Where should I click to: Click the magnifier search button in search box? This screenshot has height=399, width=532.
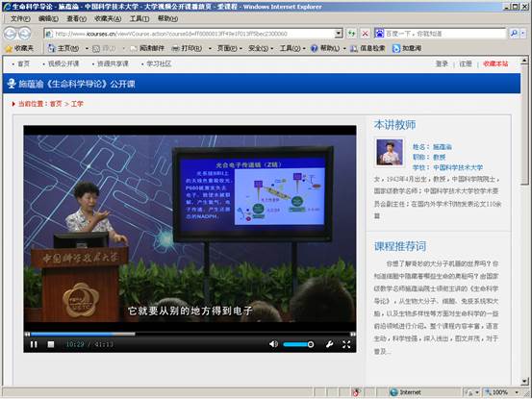point(514,33)
